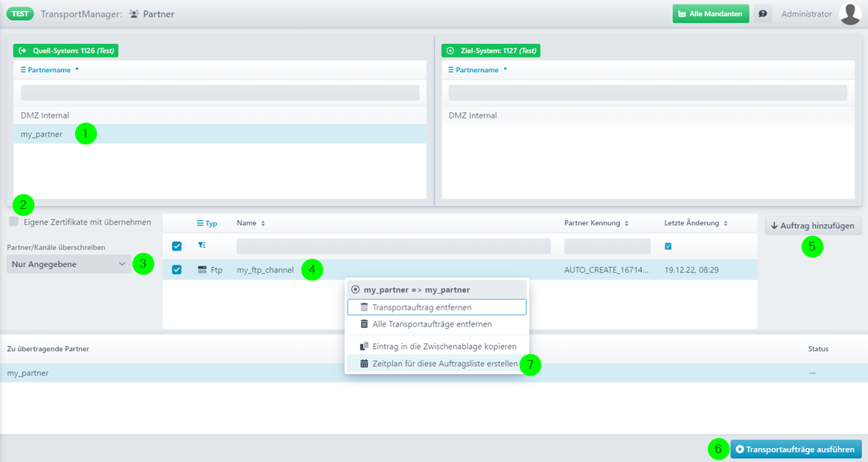Click the Quell-System: 1126 label
Viewport: 868px width, 462px height.
[66, 51]
